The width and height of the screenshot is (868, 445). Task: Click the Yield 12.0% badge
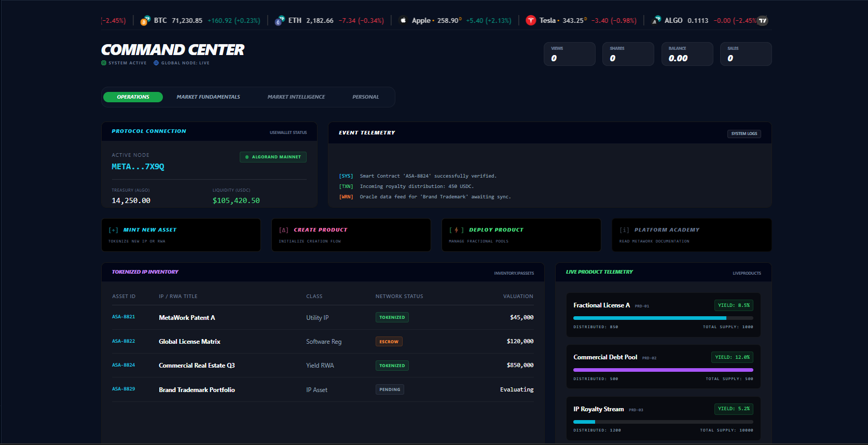coord(732,357)
